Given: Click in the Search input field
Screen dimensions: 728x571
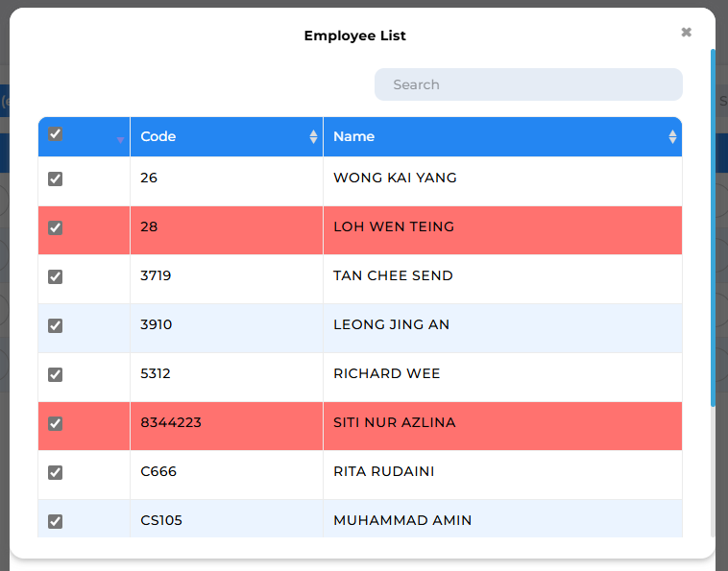Looking at the screenshot, I should click(528, 84).
